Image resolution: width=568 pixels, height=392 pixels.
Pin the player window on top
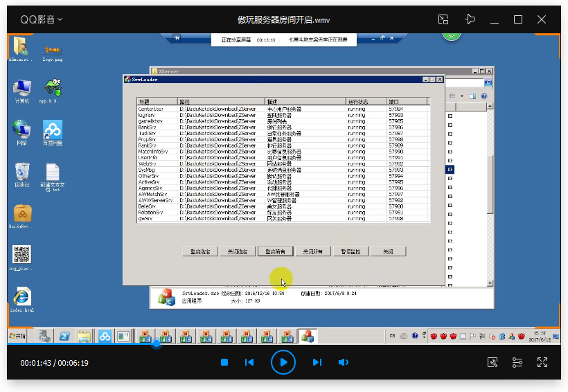pos(470,19)
